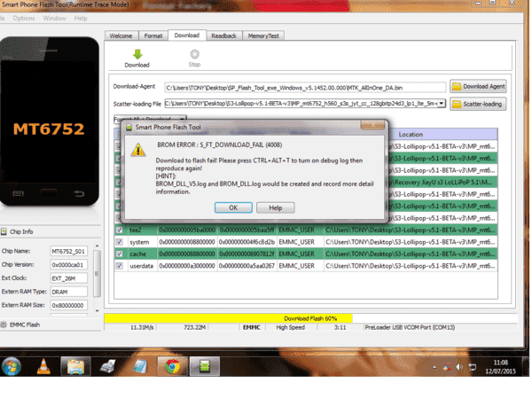Open the Scatter-loading File dropdown arrow
532x399 pixels.
pos(441,103)
